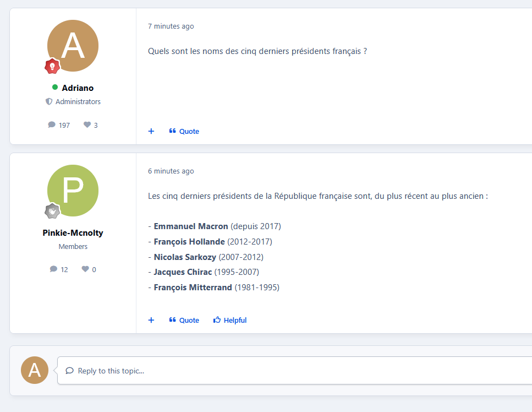532x412 pixels.
Task: Click the heart icon under Pinkie-Mcnolty
Action: coord(85,269)
